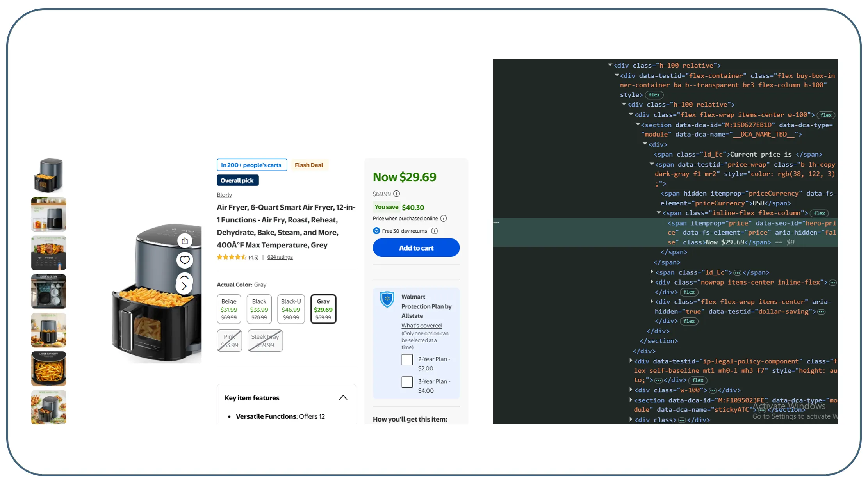
Task: Select Black-U color option $46.99
Action: tap(291, 309)
